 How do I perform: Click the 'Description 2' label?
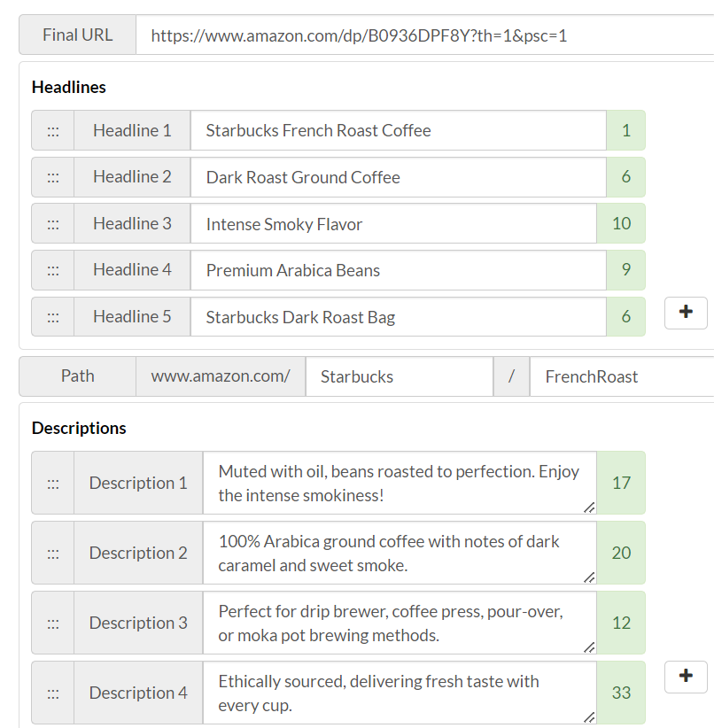click(138, 553)
